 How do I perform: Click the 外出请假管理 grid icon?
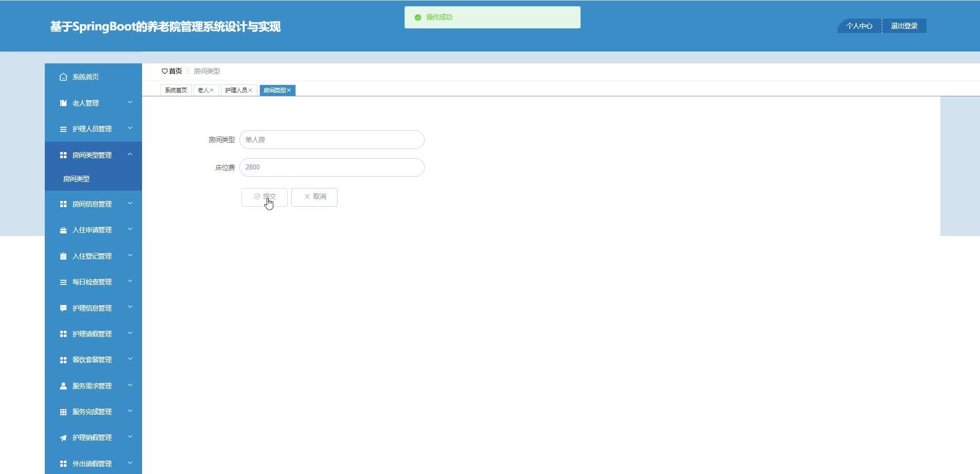(x=63, y=464)
